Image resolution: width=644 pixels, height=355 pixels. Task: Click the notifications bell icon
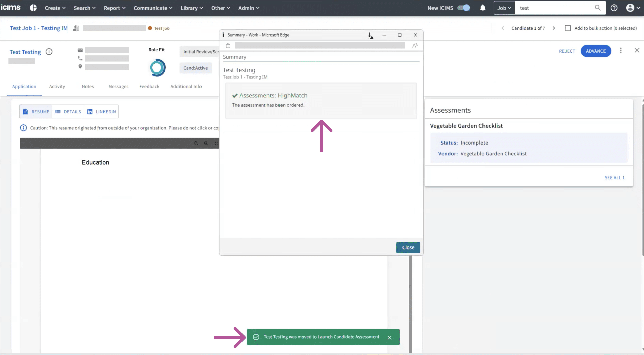pos(482,8)
